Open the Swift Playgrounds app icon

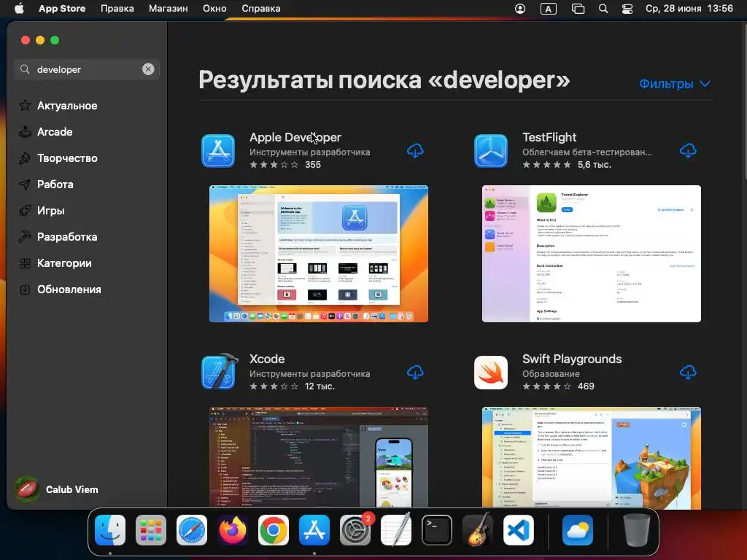pyautogui.click(x=491, y=373)
